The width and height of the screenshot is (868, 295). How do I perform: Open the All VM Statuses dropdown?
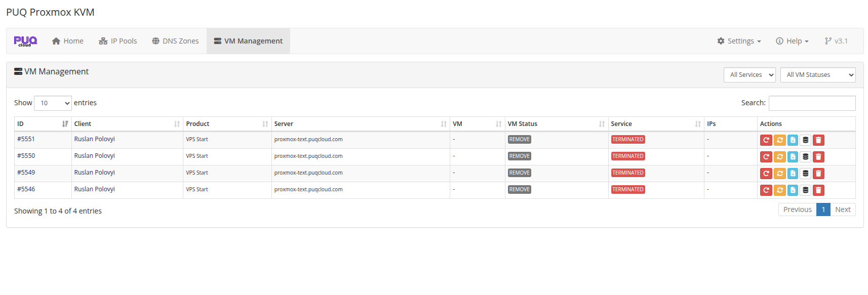818,74
